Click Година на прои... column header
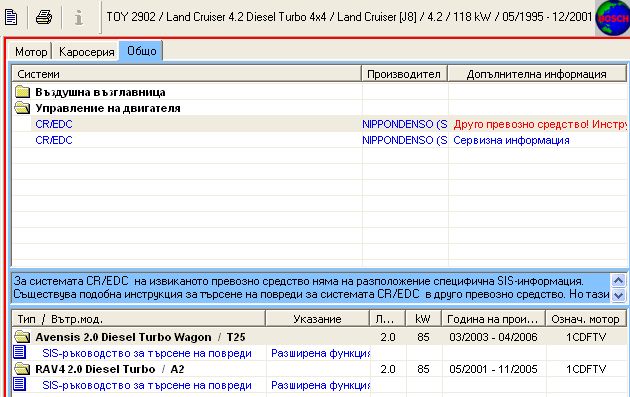This screenshot has height=397, width=630. [x=493, y=319]
